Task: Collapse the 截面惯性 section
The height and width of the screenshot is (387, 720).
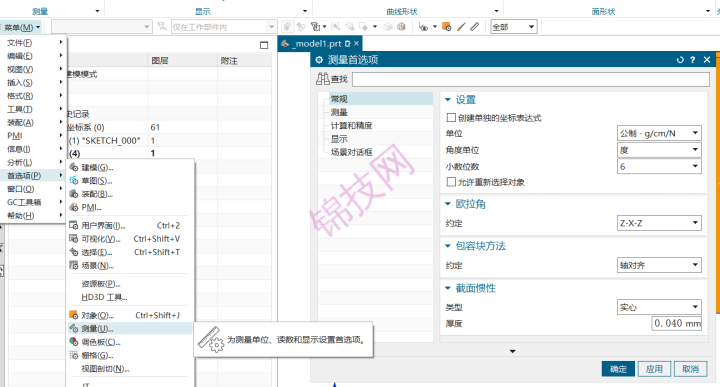Action: (448, 288)
